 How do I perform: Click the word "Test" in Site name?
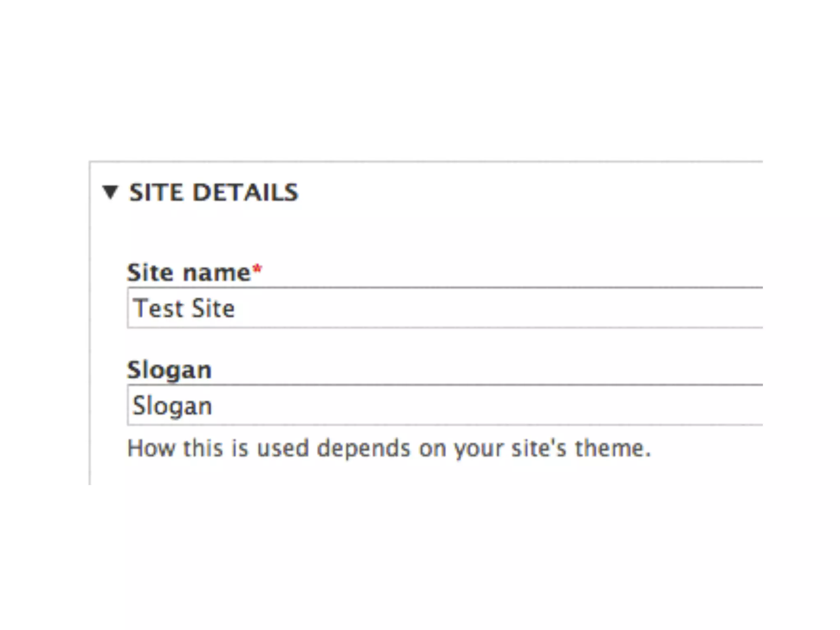[x=158, y=308]
